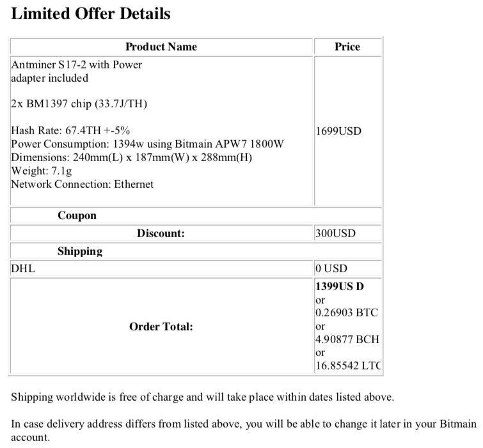Image resolution: width=483 pixels, height=448 pixels.
Task: Click the "Discount:" row label
Action: click(161, 234)
